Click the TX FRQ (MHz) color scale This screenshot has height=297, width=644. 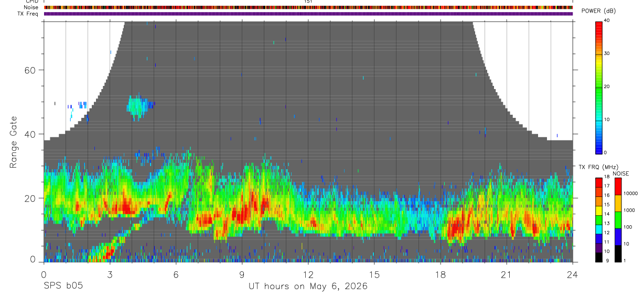[x=599, y=220]
